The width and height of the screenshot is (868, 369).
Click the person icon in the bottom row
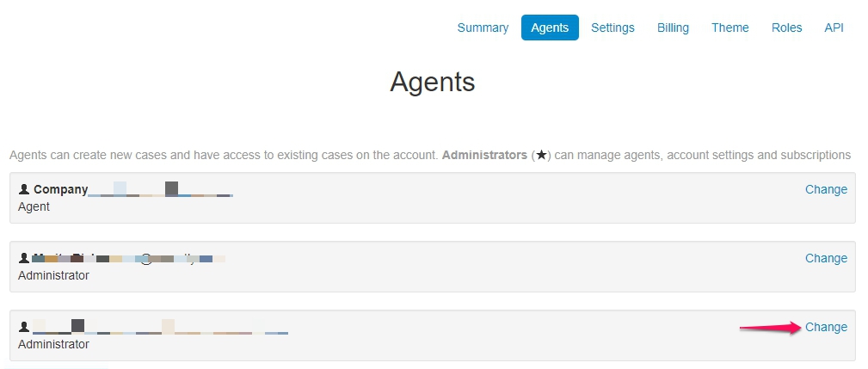pyautogui.click(x=24, y=327)
